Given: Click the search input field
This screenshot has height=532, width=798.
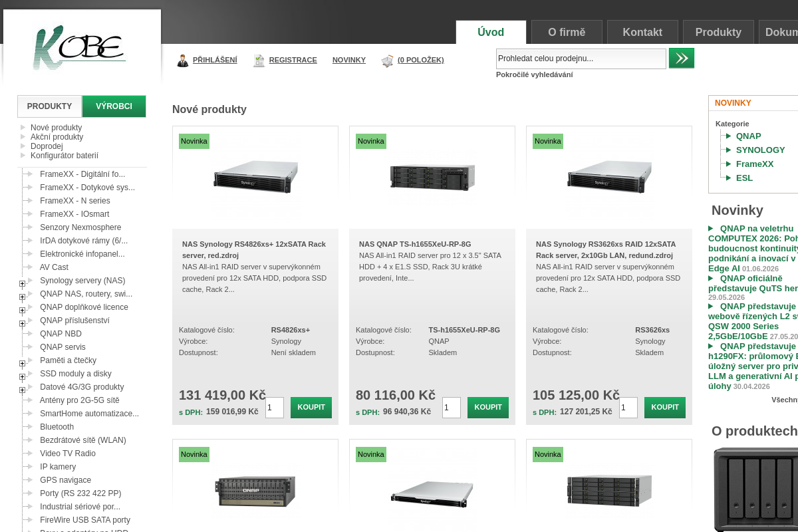Looking at the screenshot, I should [581, 59].
